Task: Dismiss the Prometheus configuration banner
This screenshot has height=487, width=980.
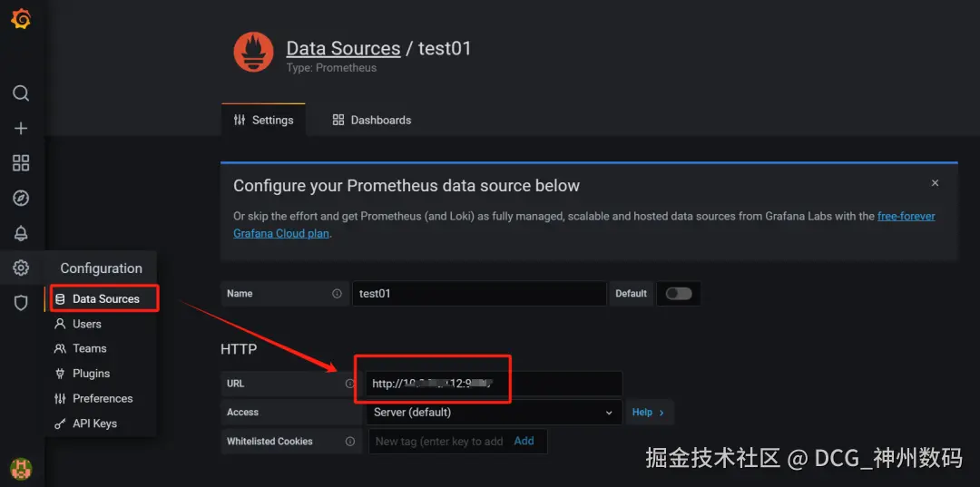Action: click(935, 183)
